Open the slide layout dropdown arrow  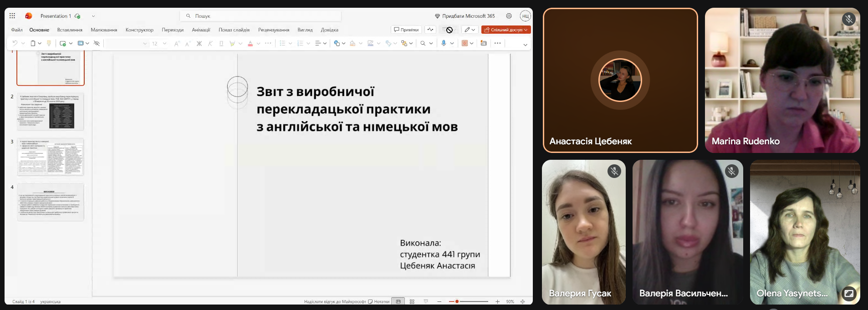pyautogui.click(x=87, y=43)
